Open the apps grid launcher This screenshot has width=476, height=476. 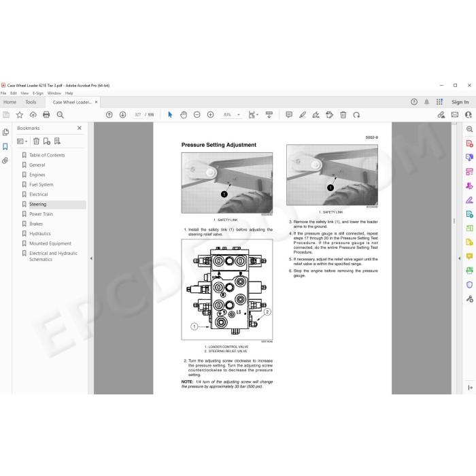point(439,102)
